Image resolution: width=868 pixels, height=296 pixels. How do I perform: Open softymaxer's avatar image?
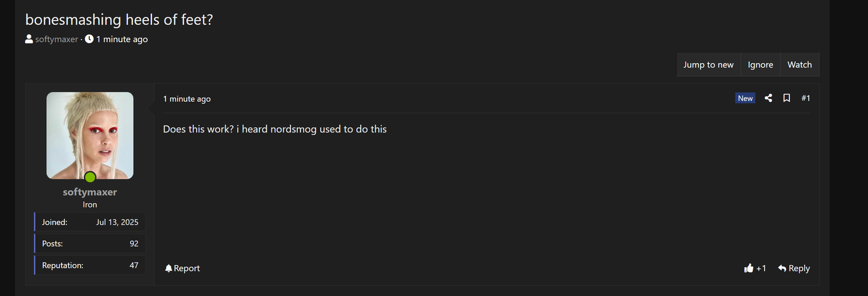point(90,135)
